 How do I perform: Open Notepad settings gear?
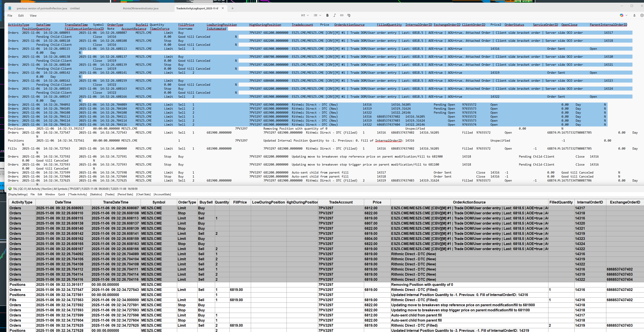(642, 15)
